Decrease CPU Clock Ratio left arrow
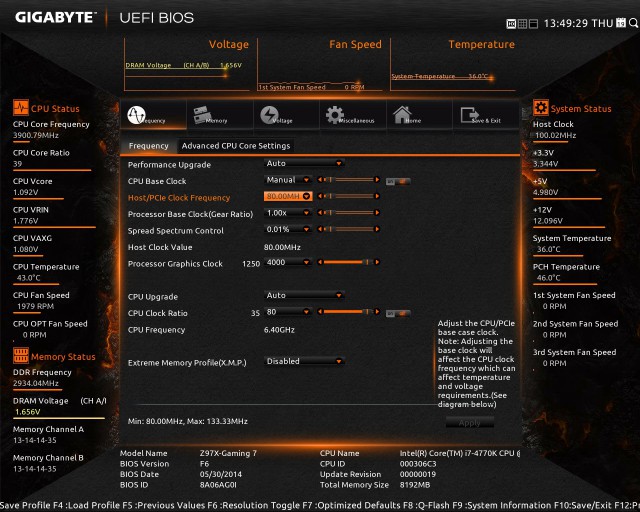This screenshot has width=640, height=512. click(x=320, y=312)
